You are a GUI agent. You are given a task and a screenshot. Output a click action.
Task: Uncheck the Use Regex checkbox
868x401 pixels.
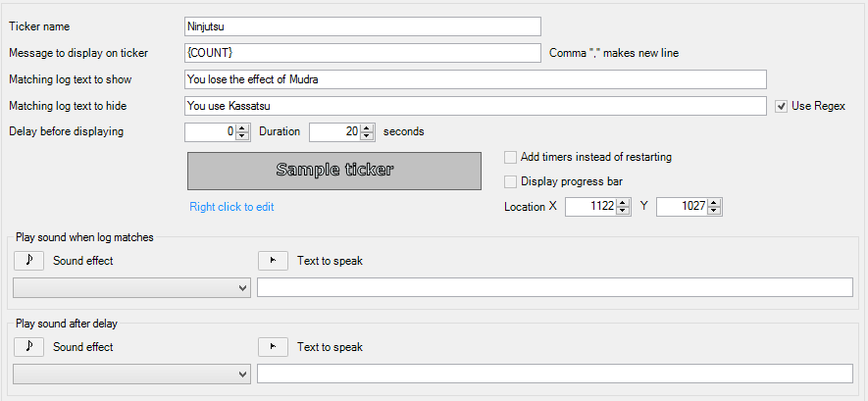[x=781, y=106]
